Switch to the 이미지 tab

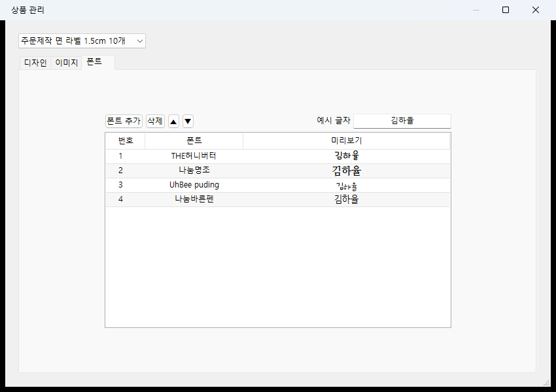[x=66, y=63]
